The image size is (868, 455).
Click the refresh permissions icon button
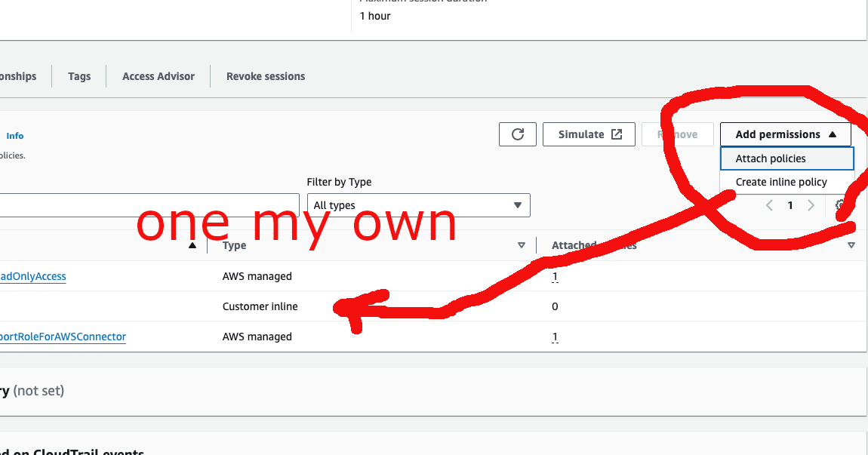tap(518, 134)
